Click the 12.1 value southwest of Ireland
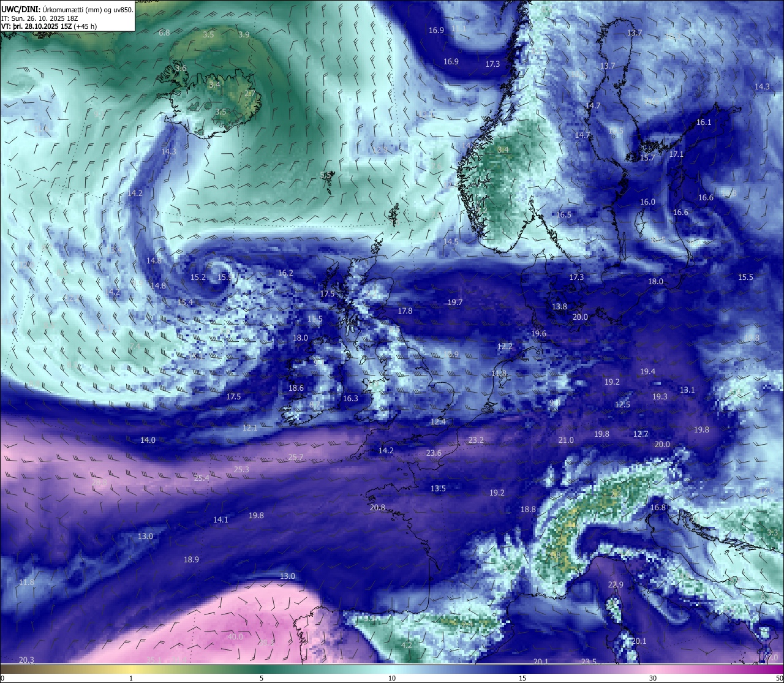 [250, 428]
